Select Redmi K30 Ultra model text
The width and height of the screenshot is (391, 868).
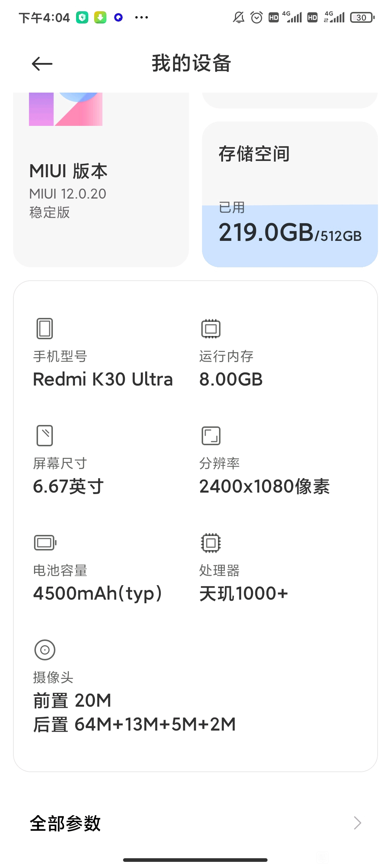(x=103, y=379)
